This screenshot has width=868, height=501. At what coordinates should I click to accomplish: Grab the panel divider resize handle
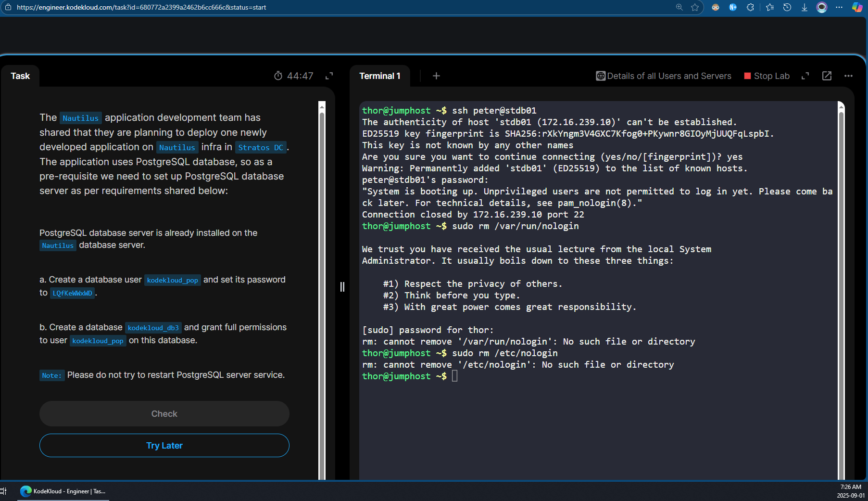[x=342, y=287]
